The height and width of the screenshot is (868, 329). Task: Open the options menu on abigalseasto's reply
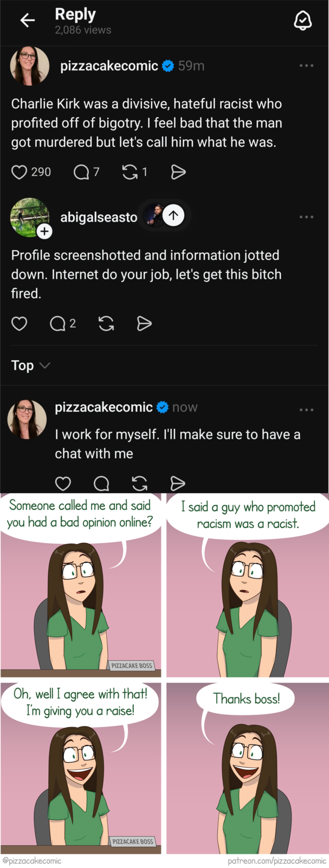click(x=307, y=216)
